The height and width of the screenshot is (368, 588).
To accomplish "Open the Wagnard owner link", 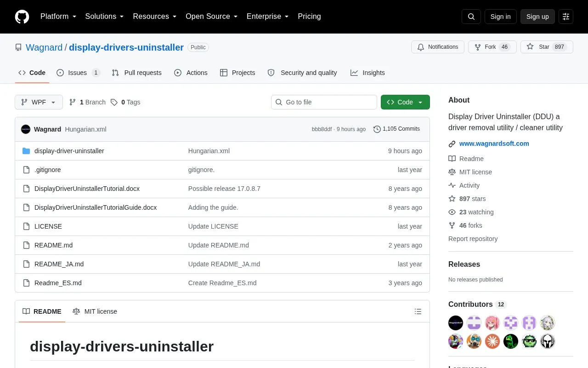I will (x=44, y=47).
